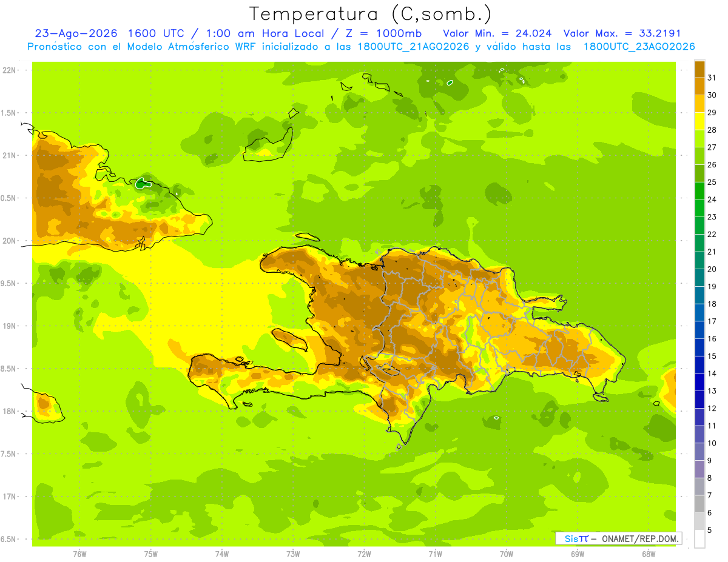The image size is (728, 562).
Task: Select validity time "1800UTC_23AGO2026"
Action: coord(639,47)
